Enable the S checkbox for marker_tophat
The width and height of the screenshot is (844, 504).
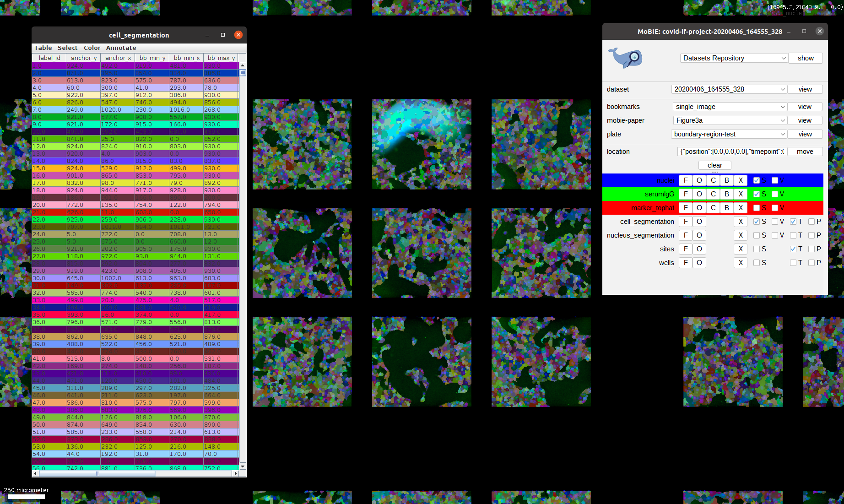pos(757,208)
